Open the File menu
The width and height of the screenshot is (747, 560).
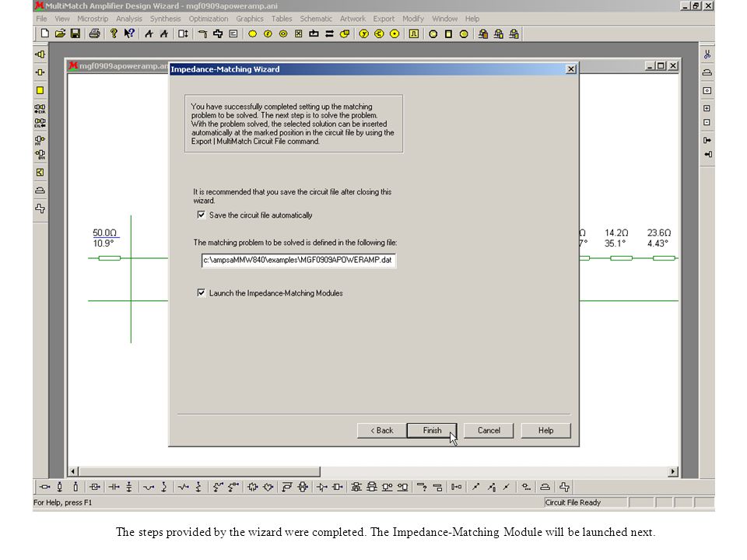point(41,19)
